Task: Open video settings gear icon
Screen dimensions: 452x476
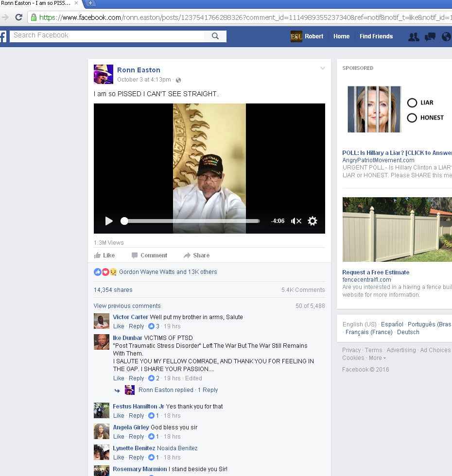Action: [313, 221]
